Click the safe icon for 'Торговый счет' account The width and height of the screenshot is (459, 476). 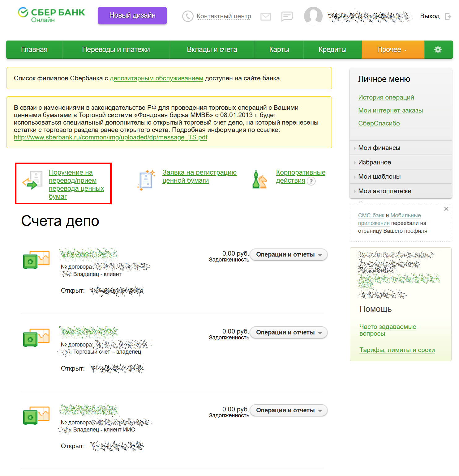point(36,338)
